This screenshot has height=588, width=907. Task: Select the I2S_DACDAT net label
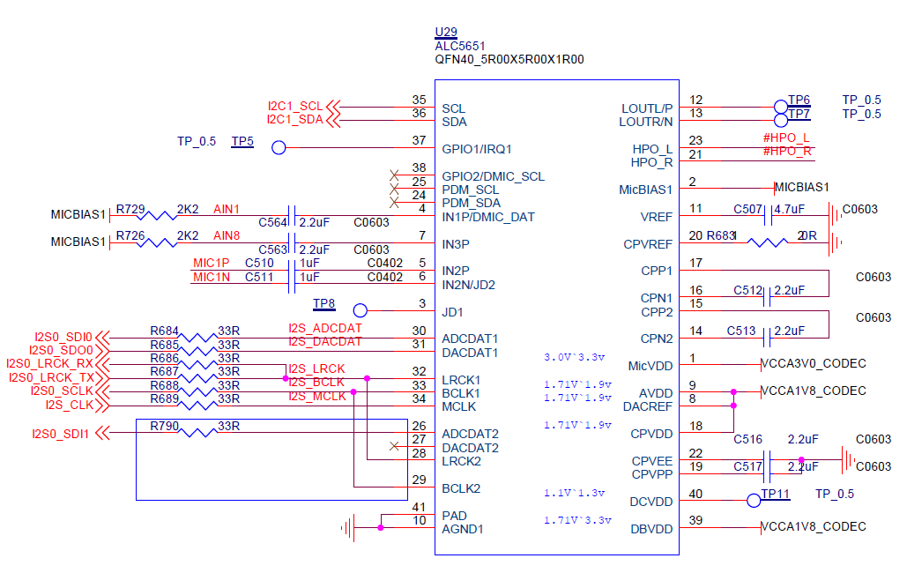pyautogui.click(x=325, y=342)
